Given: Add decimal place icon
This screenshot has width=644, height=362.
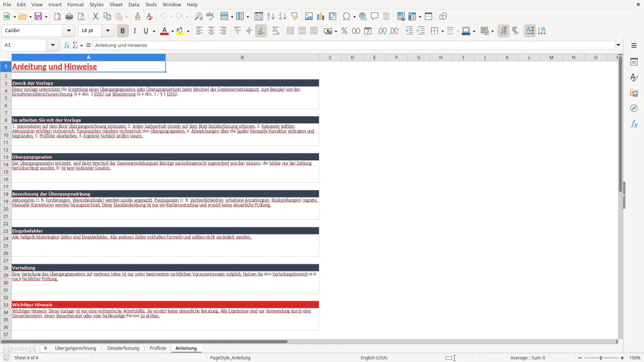Looking at the screenshot, I should coord(382,31).
